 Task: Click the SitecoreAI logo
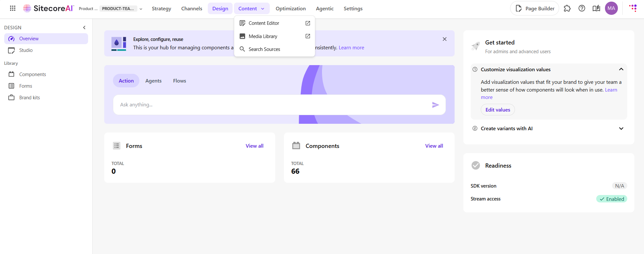pyautogui.click(x=48, y=8)
